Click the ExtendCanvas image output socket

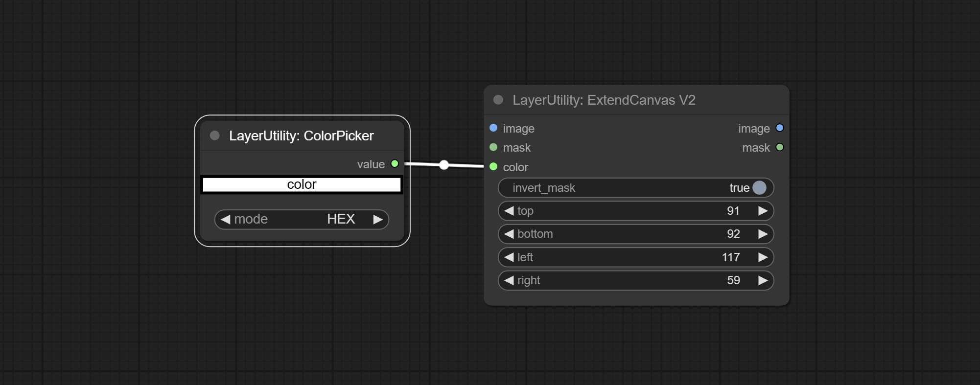click(780, 128)
